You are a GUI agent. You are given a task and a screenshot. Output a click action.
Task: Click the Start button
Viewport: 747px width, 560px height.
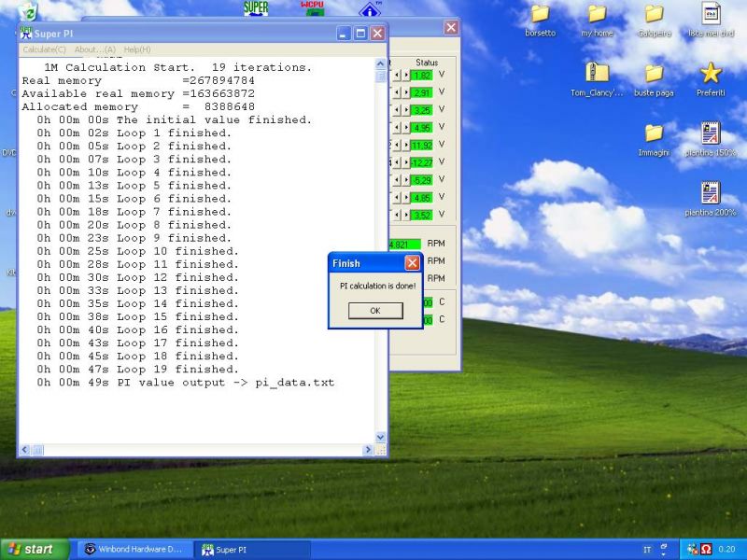(35, 549)
